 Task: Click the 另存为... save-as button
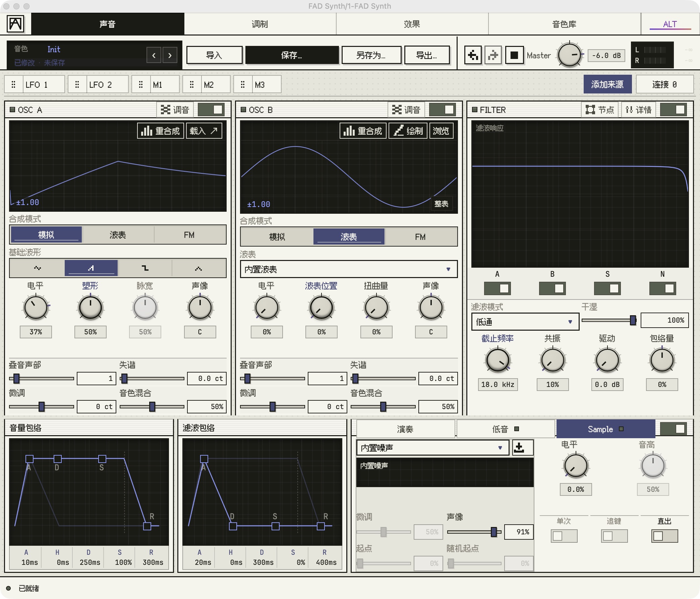click(x=371, y=55)
